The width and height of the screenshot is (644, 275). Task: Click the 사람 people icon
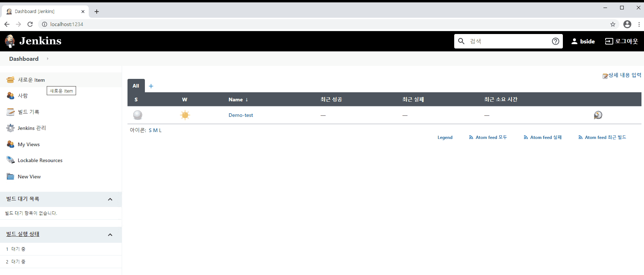click(11, 96)
